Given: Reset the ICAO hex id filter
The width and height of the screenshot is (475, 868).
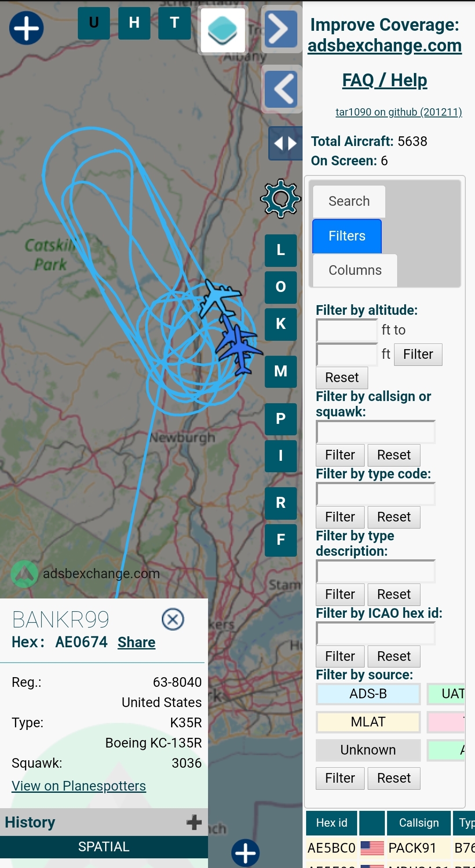Looking at the screenshot, I should [x=394, y=656].
